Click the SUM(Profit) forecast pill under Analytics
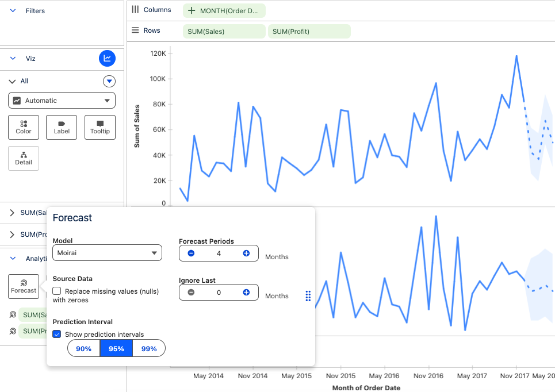The height and width of the screenshot is (392, 555). tap(33, 331)
